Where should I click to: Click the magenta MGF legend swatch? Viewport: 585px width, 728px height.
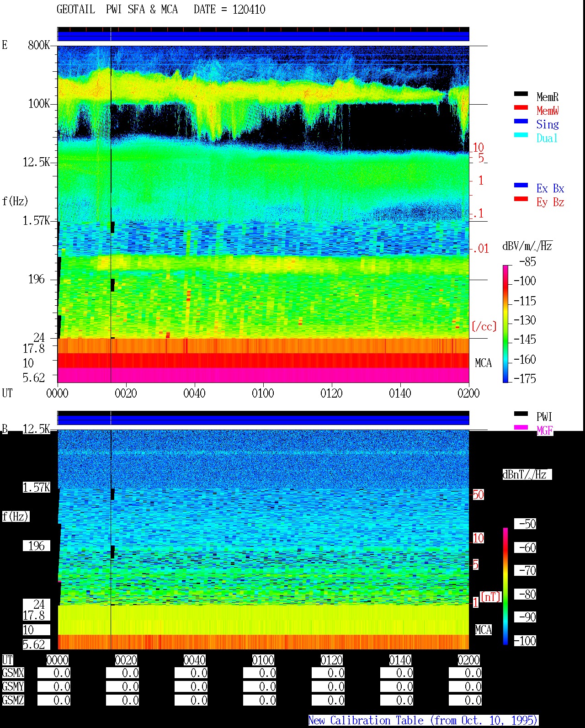pos(521,428)
